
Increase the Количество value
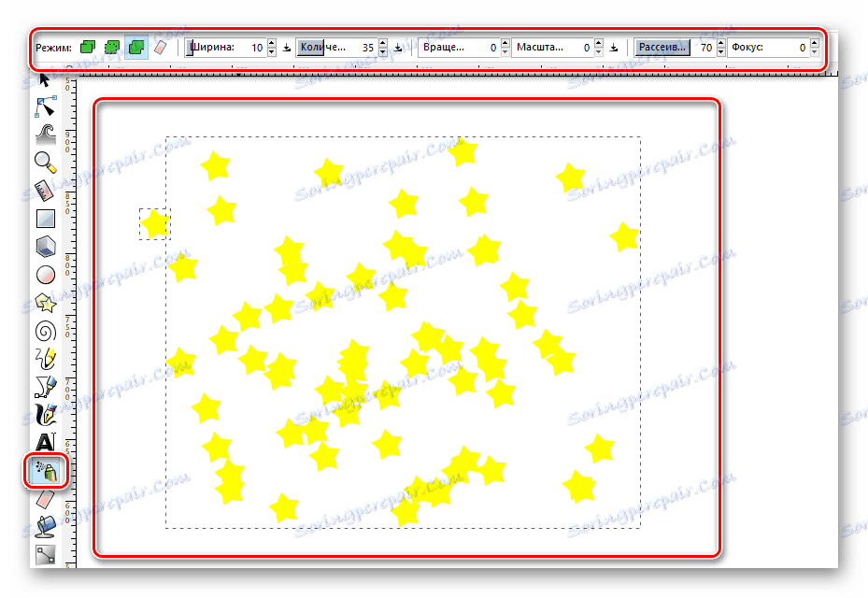coord(382,43)
